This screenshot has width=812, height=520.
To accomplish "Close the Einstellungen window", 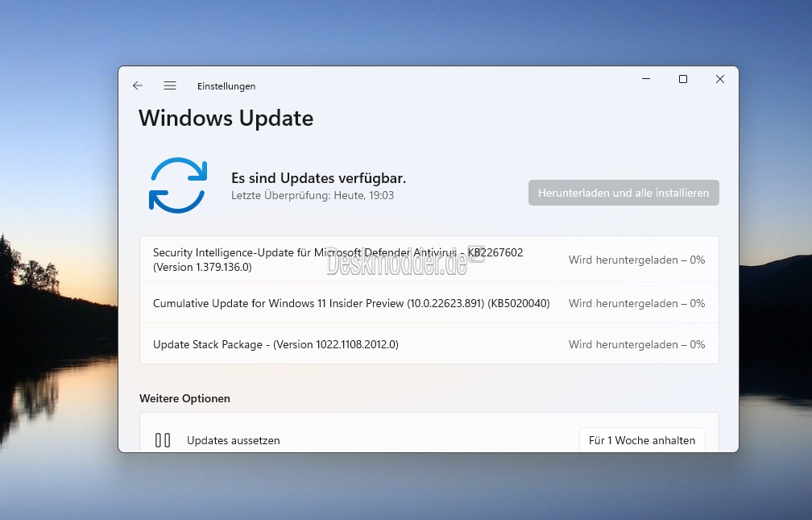I will tap(720, 79).
